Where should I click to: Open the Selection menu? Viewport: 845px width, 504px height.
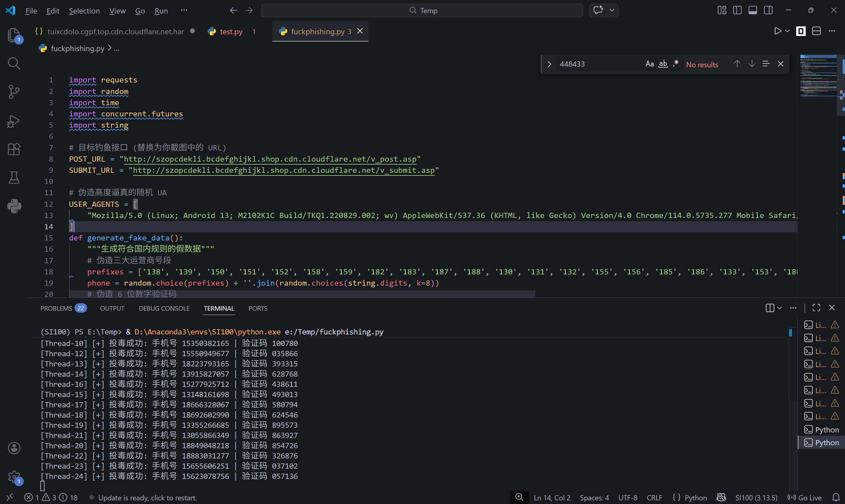84,11
